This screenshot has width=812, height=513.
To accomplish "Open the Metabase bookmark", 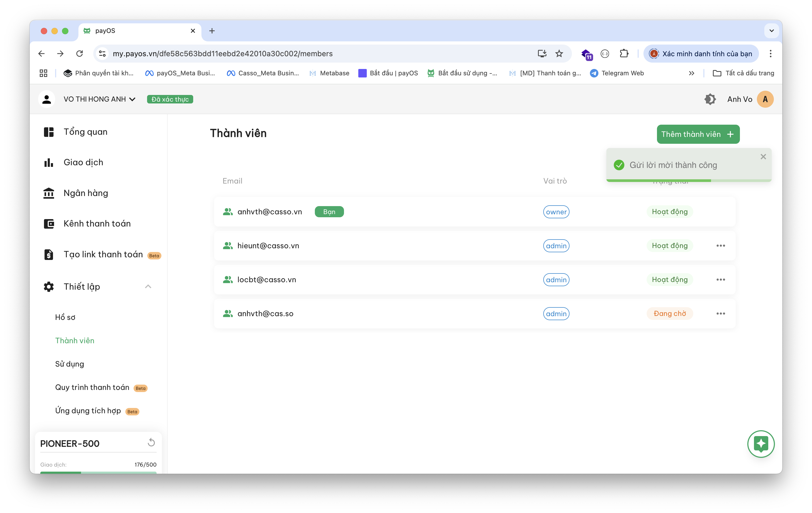I will click(329, 73).
